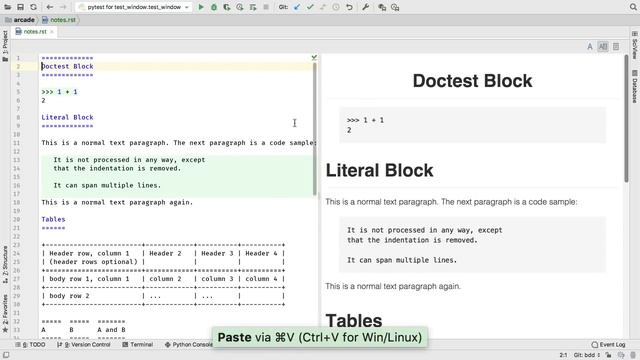Click the Search Everywhere variant icon beside project structure

395,7
